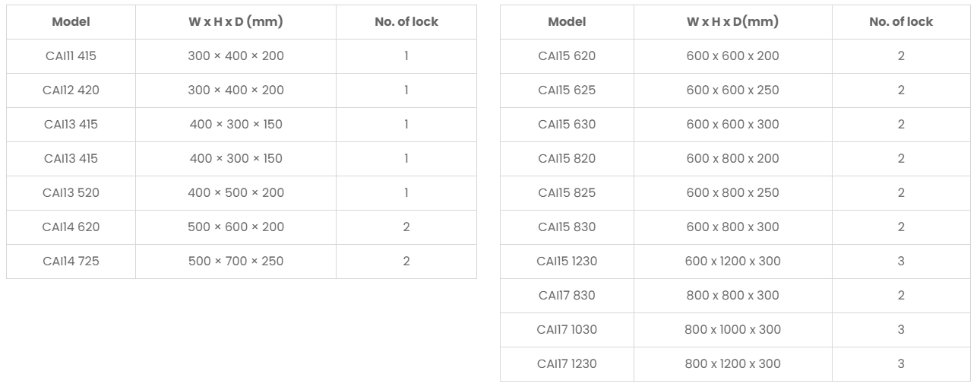Click the Model header in the left table
This screenshot has width=980, height=390.
71,22
